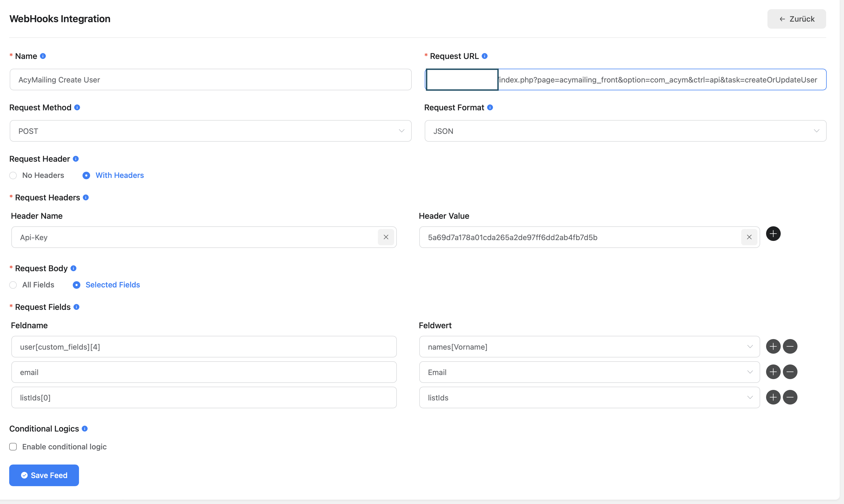Screen dimensions: 844x504
Task: Open the Request Method POST dropdown
Action: [x=210, y=131]
